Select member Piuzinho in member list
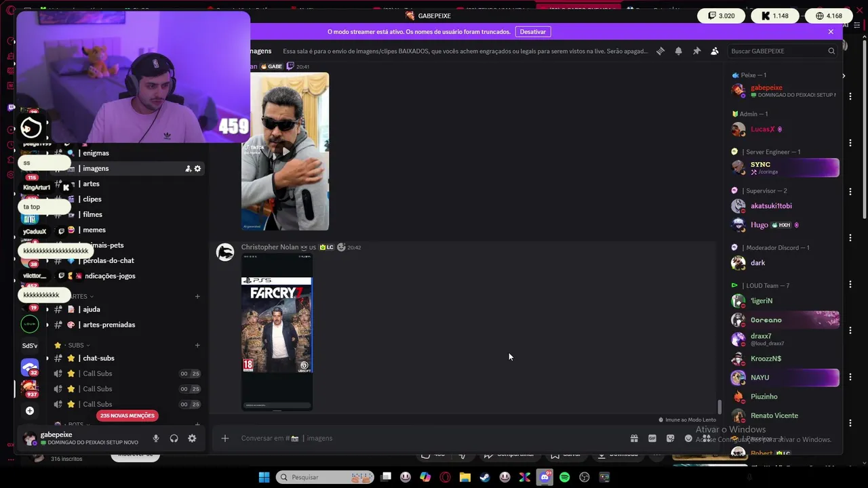868x488 pixels. point(784,396)
